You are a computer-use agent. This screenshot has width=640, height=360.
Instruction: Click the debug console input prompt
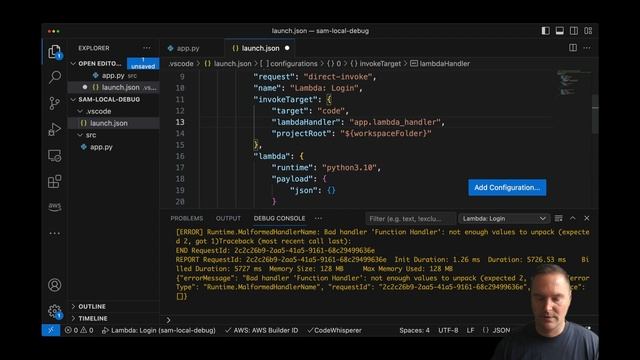click(x=347, y=320)
